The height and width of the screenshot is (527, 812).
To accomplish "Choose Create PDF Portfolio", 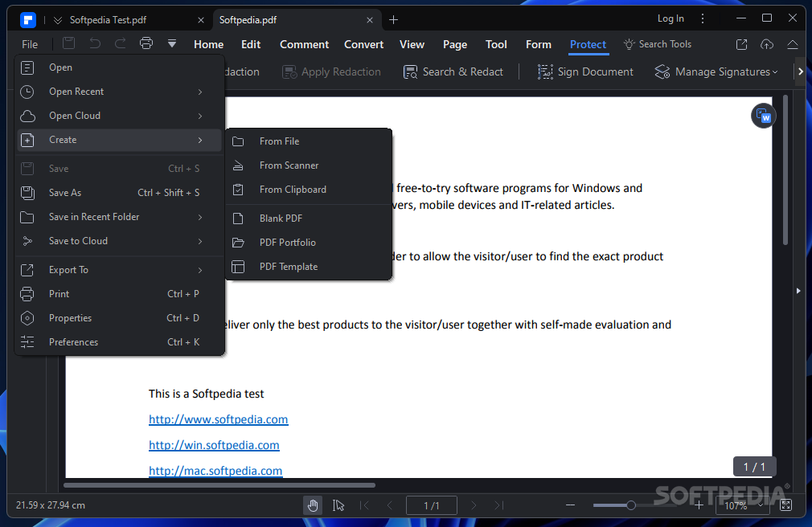I will (309, 243).
